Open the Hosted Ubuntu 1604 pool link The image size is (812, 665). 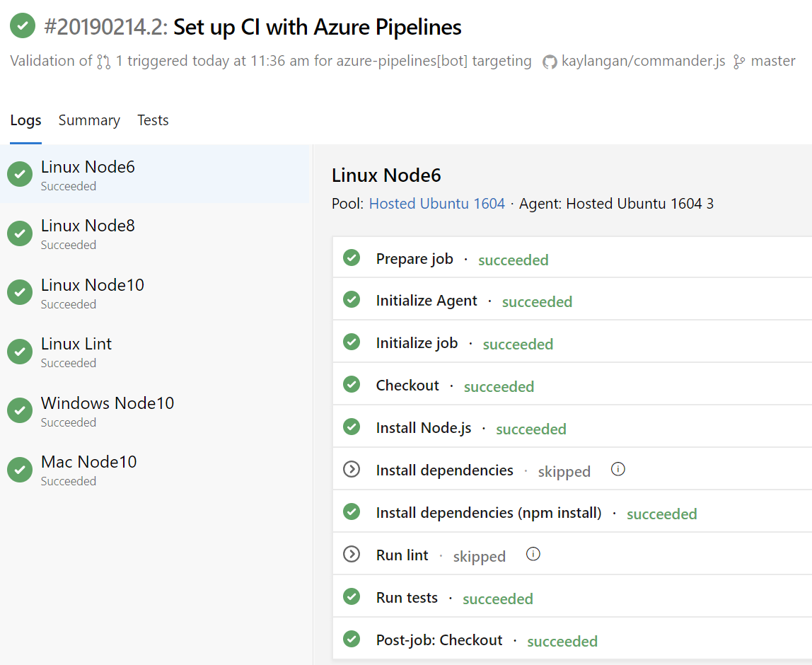coord(436,204)
